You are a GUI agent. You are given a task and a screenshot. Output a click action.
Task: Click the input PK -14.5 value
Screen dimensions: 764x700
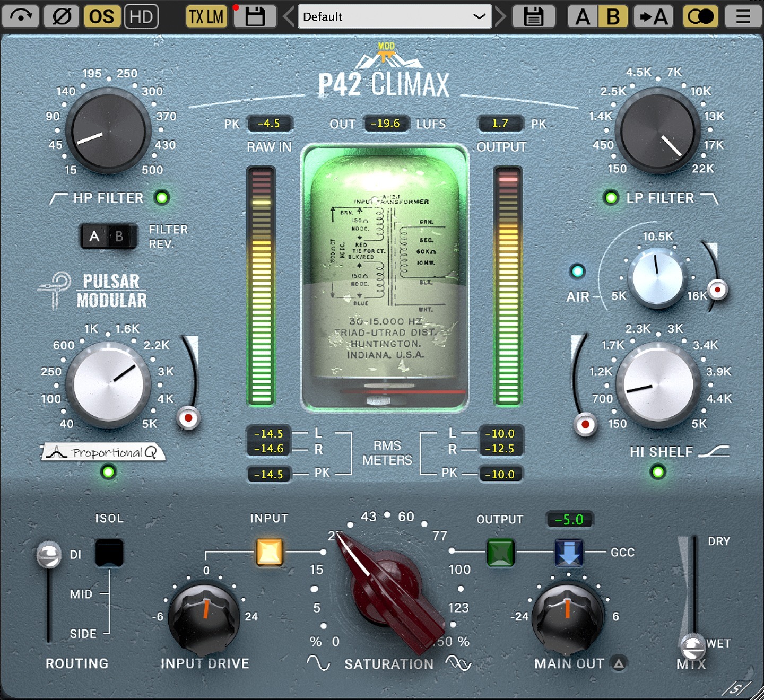coord(269,474)
